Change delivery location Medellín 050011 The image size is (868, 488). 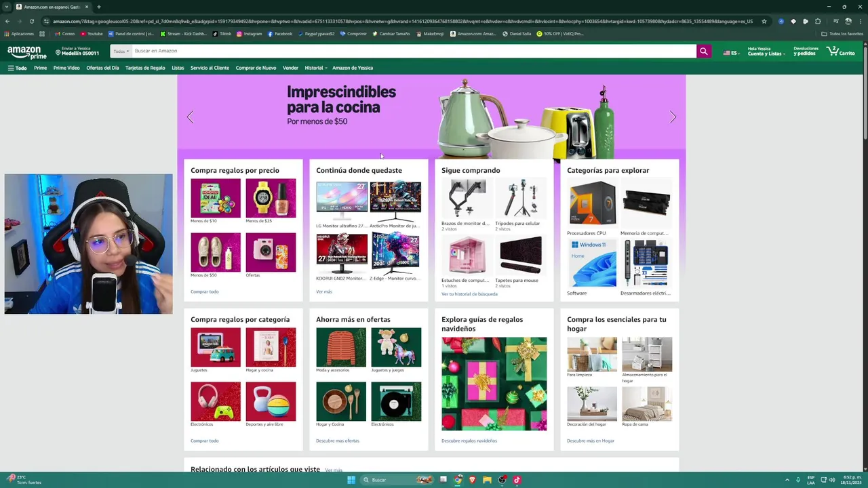click(77, 51)
